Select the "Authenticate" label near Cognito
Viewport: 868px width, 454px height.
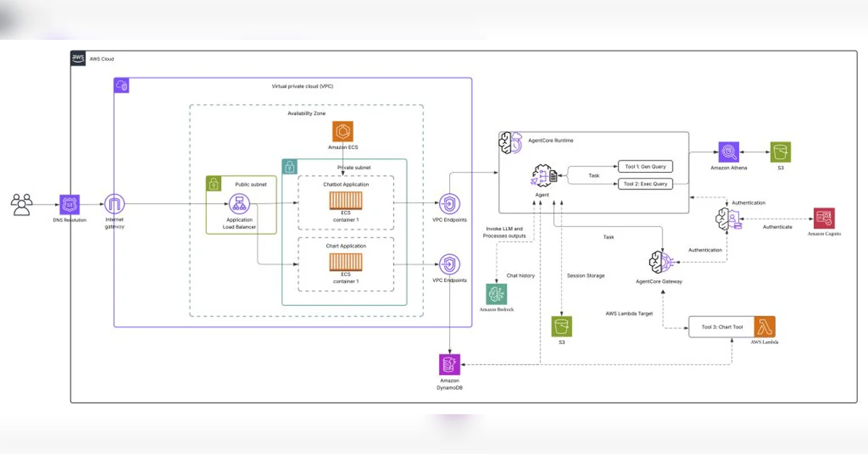(778, 227)
